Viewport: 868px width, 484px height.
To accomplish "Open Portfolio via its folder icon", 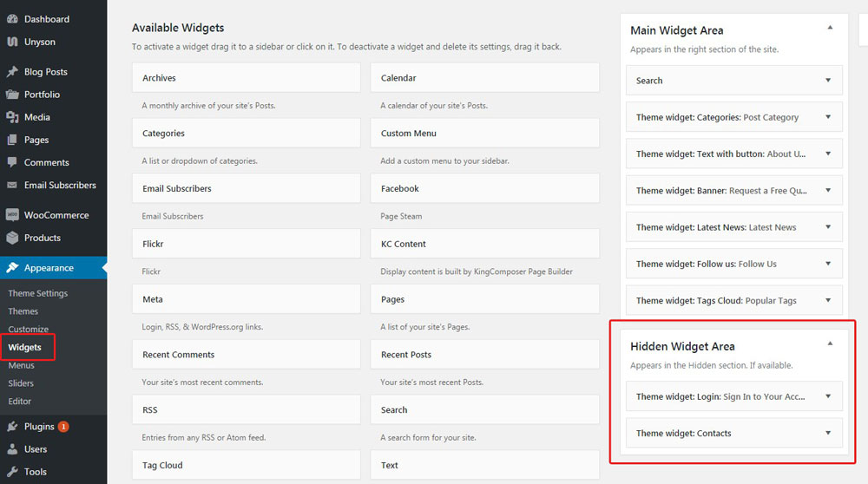I will click(x=12, y=95).
